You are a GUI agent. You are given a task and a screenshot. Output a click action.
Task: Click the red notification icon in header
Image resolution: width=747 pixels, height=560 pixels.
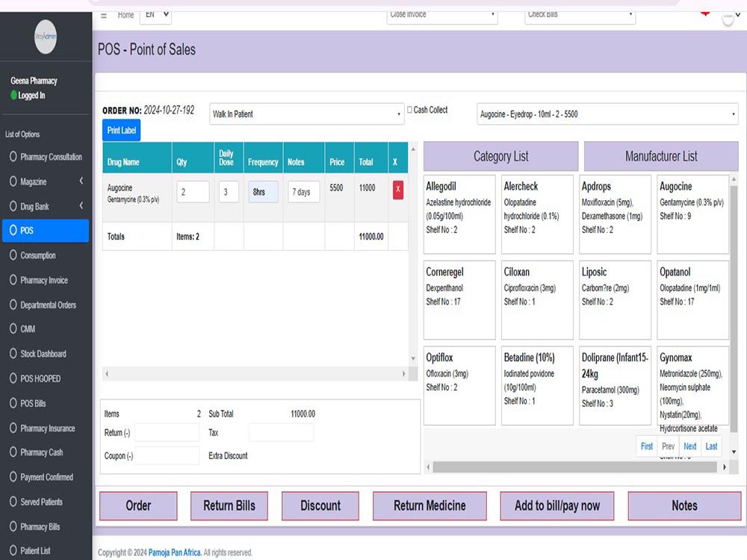click(705, 13)
